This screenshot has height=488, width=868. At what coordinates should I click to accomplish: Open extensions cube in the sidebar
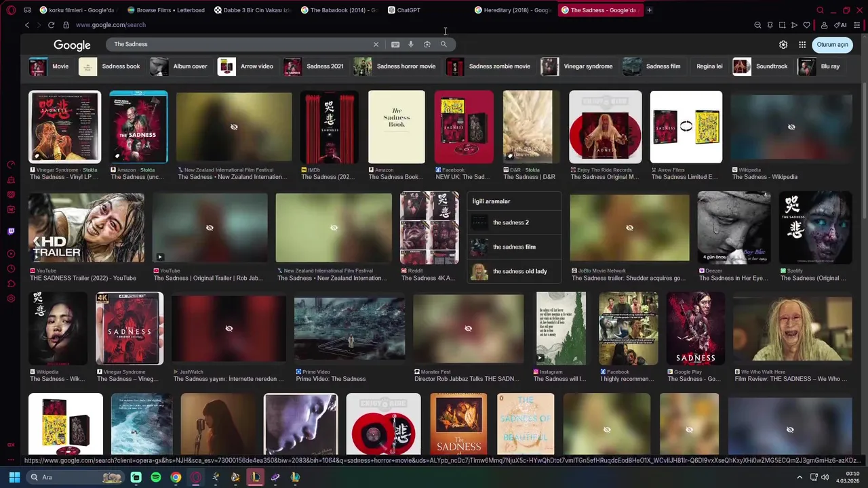point(11,284)
